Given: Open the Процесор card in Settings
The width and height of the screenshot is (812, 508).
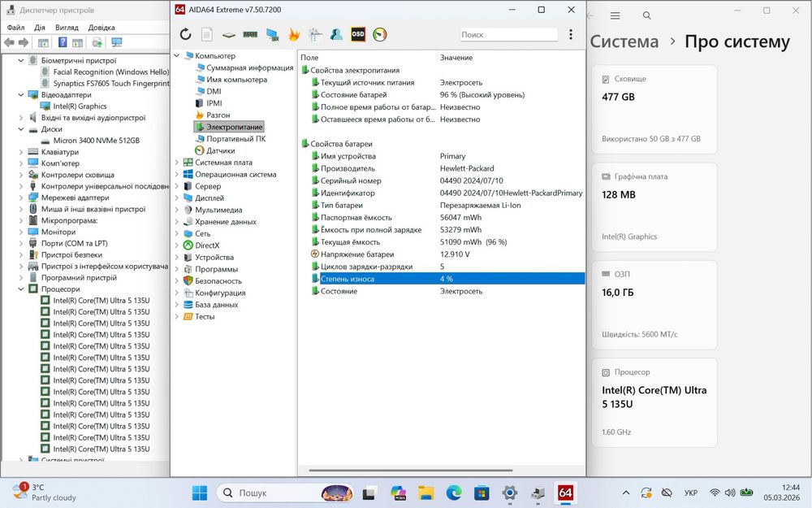Looking at the screenshot, I should (654, 403).
